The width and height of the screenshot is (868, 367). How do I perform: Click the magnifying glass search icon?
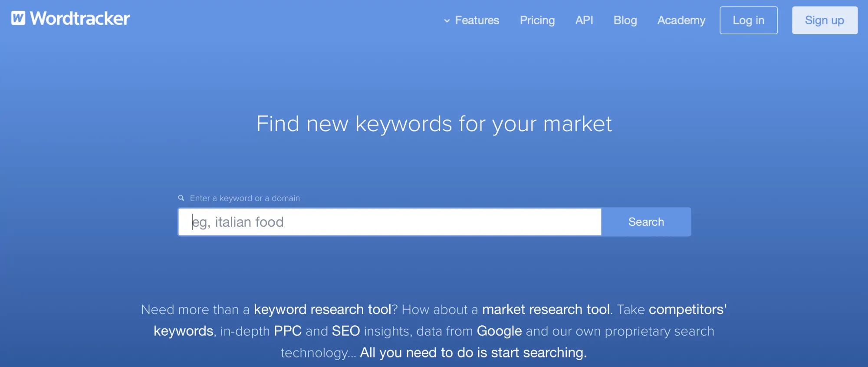click(x=181, y=198)
